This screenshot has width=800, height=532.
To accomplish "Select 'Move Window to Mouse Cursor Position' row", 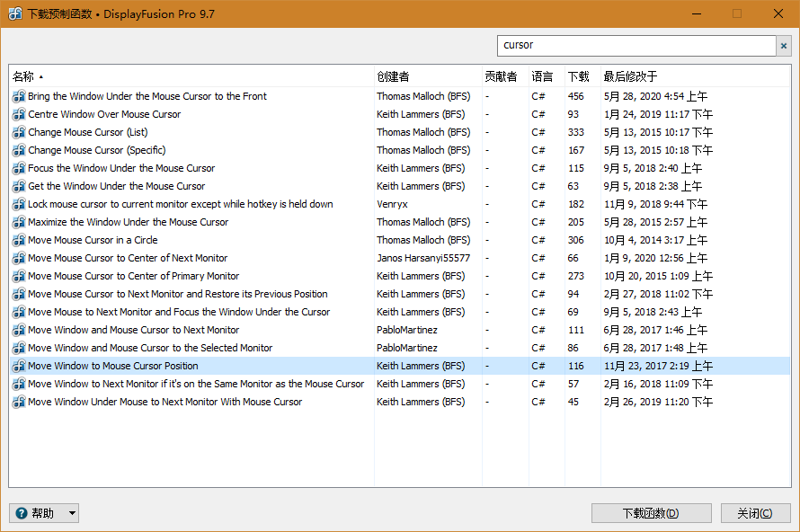I will point(113,366).
